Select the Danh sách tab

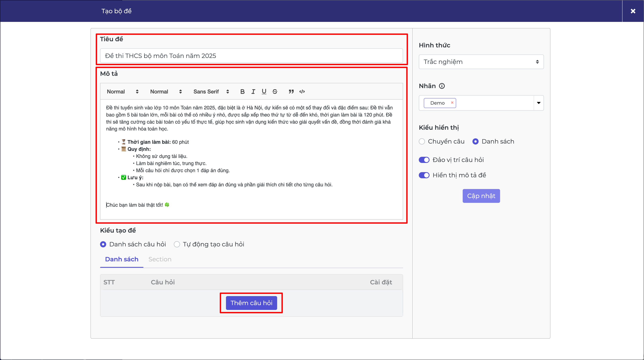point(122,259)
